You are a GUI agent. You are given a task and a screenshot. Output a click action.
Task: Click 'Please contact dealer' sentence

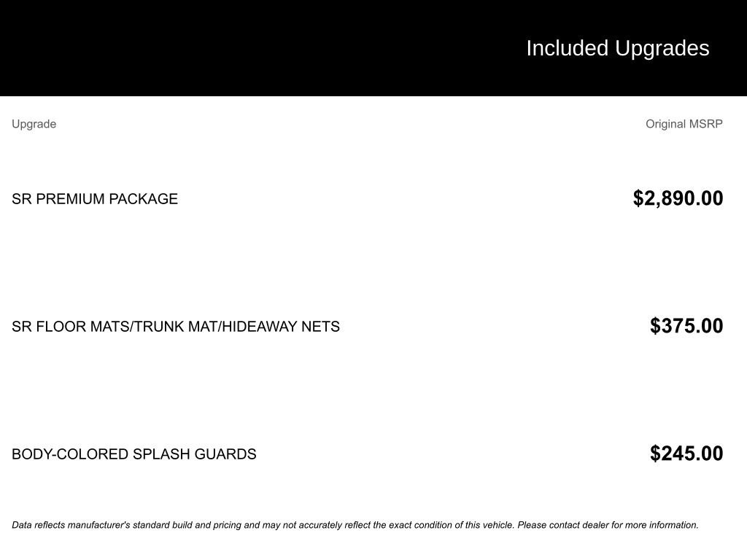[x=608, y=525]
